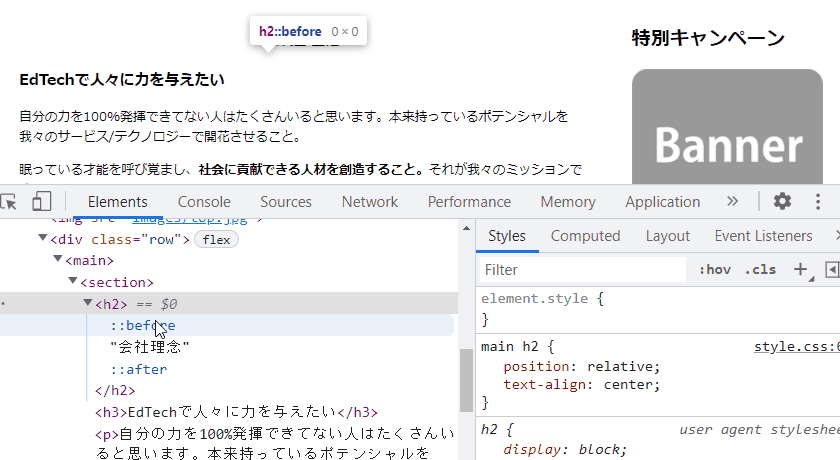The image size is (840, 460).
Task: Click the main h2 selector
Action: coord(509,346)
